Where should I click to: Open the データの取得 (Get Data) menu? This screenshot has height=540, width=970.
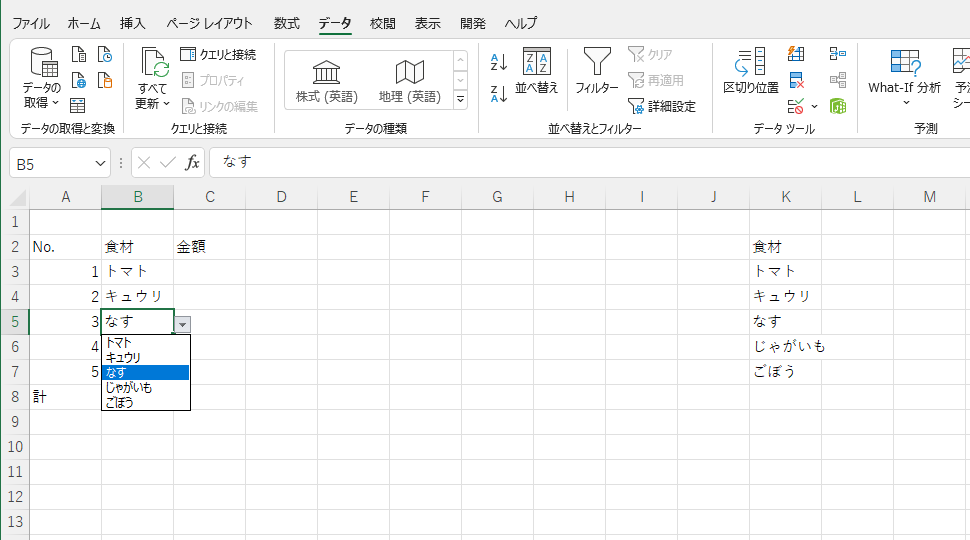pos(42,79)
